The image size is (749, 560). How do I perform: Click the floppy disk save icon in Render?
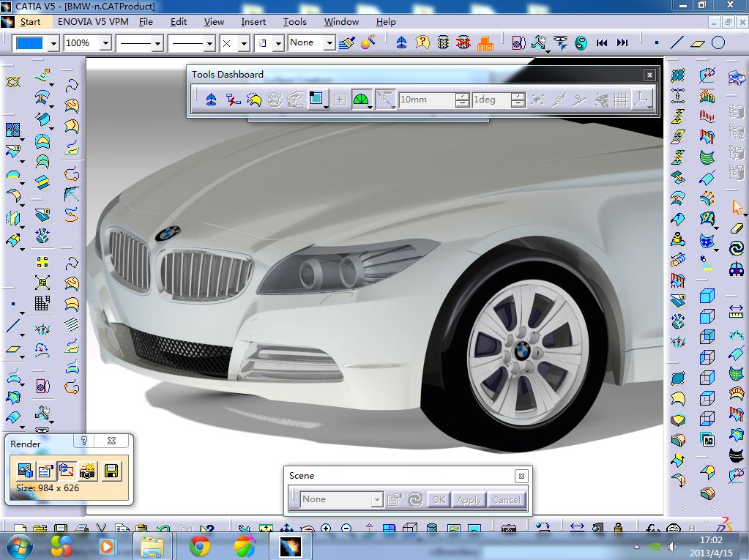click(x=111, y=471)
